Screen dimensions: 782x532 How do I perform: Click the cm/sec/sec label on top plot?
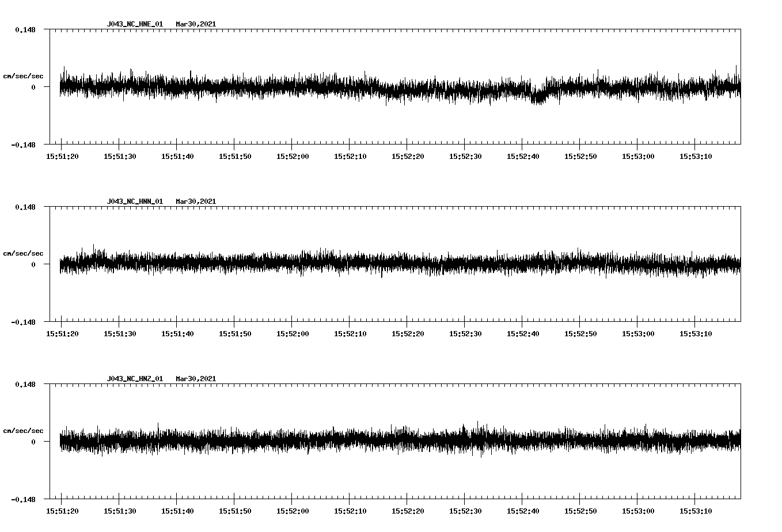point(23,75)
